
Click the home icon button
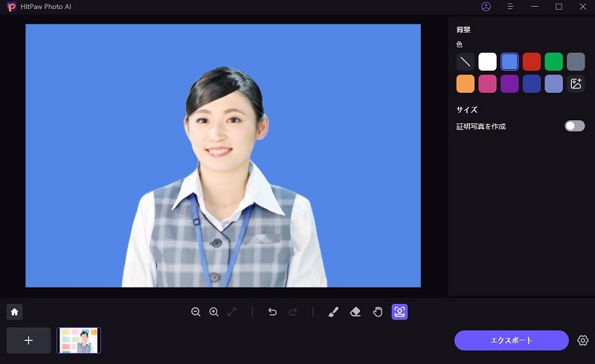pos(14,312)
